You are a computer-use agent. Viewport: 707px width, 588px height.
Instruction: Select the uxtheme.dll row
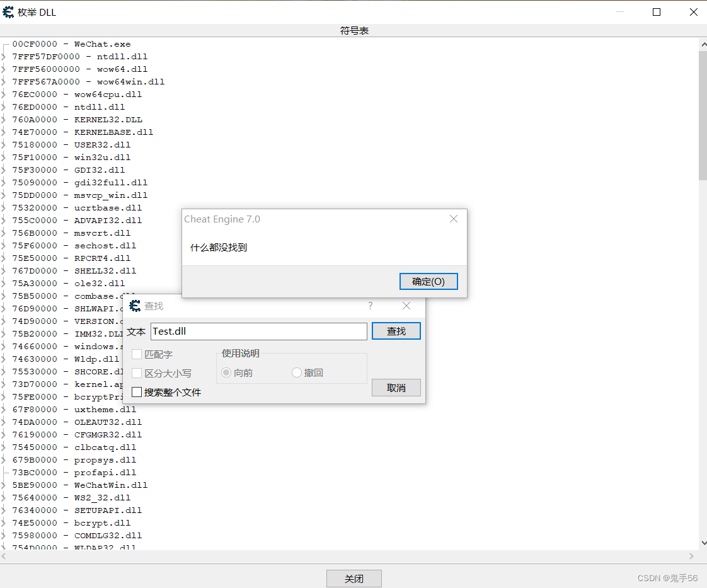(74, 410)
